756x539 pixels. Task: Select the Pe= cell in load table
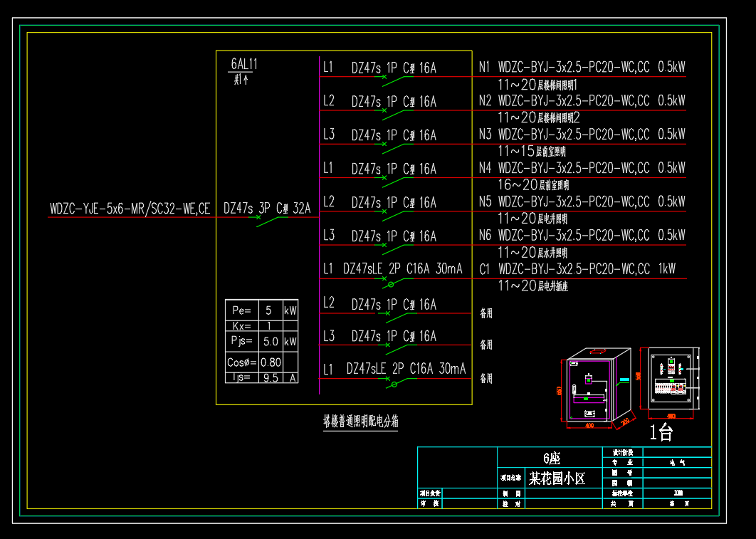pyautogui.click(x=242, y=310)
